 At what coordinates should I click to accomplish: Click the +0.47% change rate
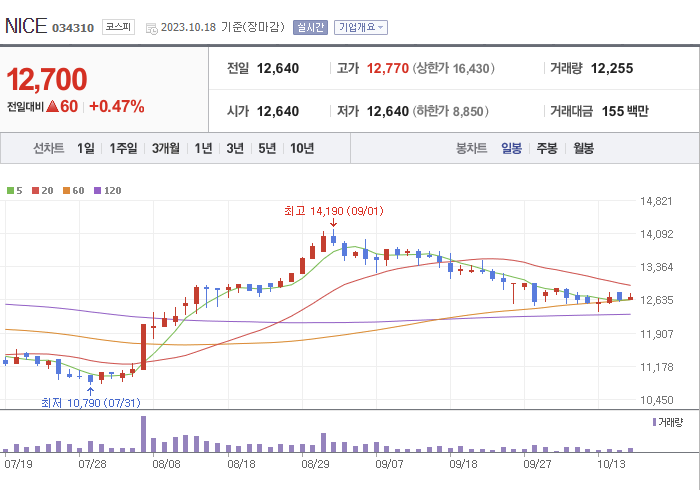click(117, 106)
